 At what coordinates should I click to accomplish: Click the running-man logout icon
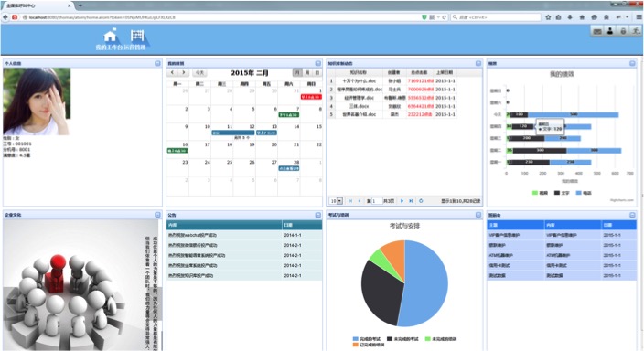pyautogui.click(x=636, y=31)
